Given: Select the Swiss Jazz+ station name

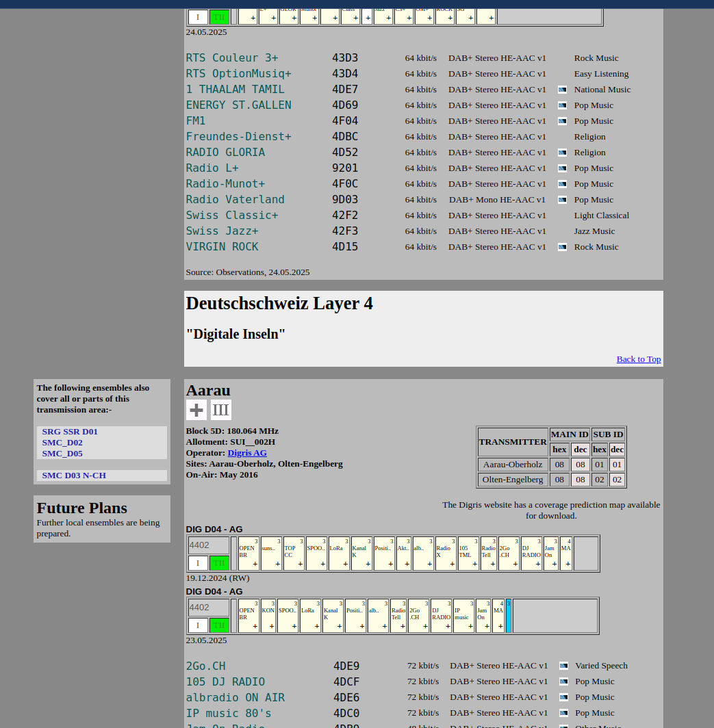Looking at the screenshot, I should [x=222, y=231].
